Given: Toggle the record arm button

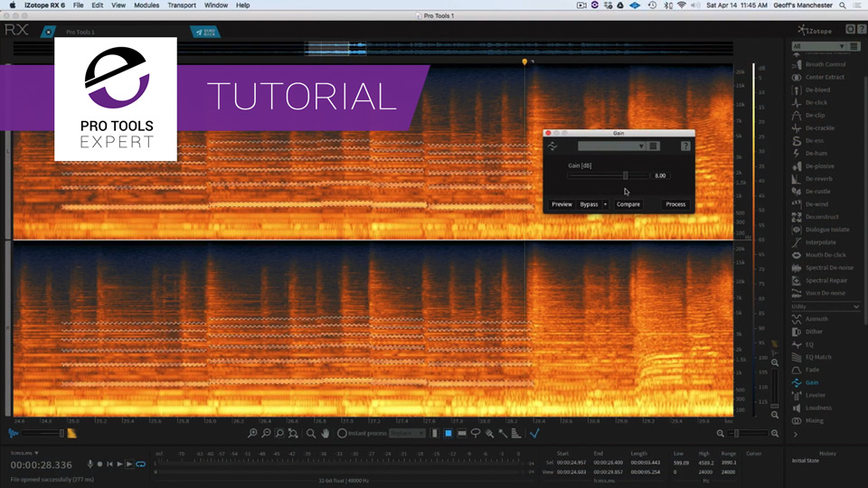Looking at the screenshot, I should [99, 465].
